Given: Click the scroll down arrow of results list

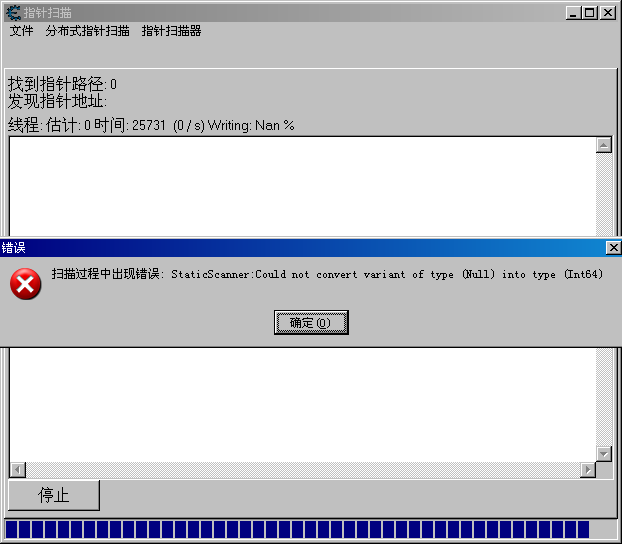Looking at the screenshot, I should click(603, 453).
